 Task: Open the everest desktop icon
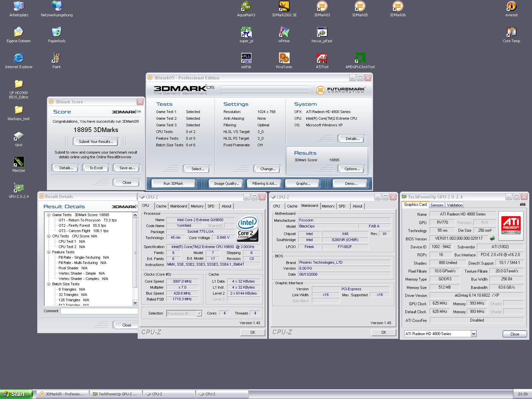click(x=511, y=9)
